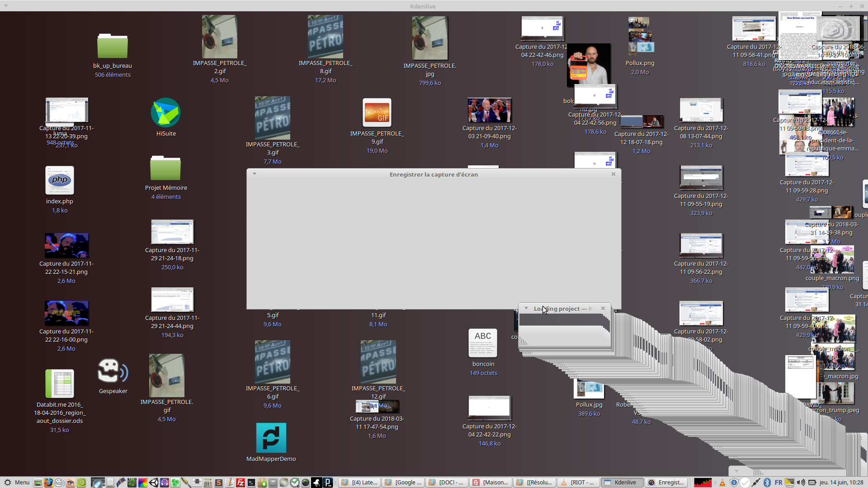
Task: Open window menu of the Enregistrer la capture dialog
Action: [255, 174]
